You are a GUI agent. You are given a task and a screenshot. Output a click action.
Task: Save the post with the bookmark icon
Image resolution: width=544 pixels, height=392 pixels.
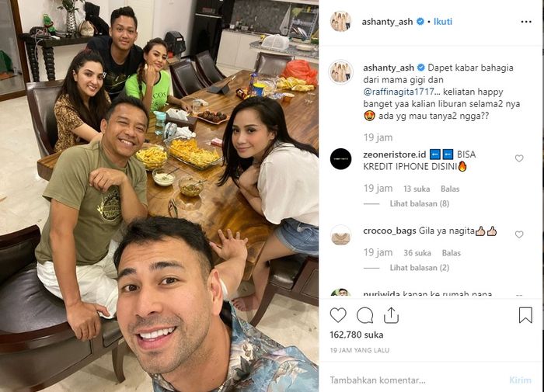click(525, 315)
